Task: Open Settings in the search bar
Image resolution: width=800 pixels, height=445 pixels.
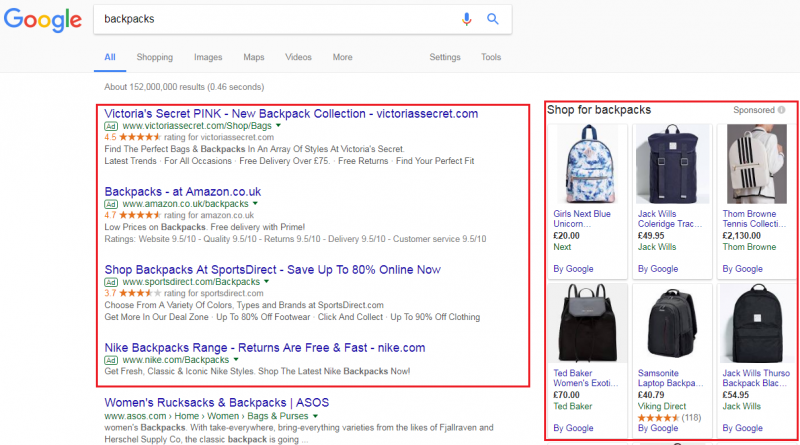Action: [445, 57]
